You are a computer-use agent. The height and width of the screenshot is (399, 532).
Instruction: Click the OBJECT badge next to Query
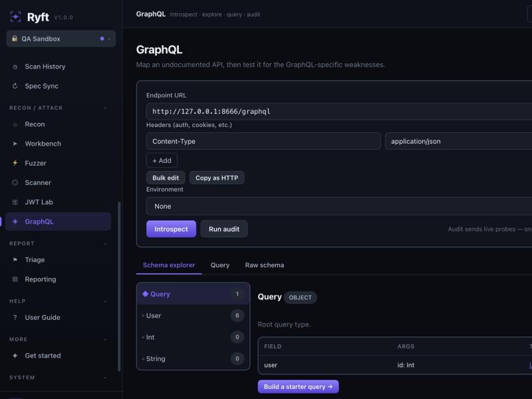301,297
